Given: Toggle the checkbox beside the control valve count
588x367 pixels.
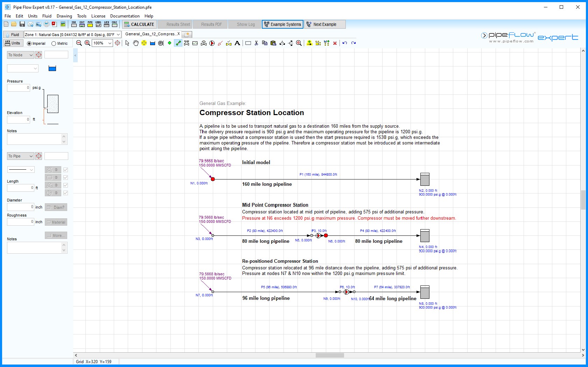Looking at the screenshot, I should click(65, 185).
